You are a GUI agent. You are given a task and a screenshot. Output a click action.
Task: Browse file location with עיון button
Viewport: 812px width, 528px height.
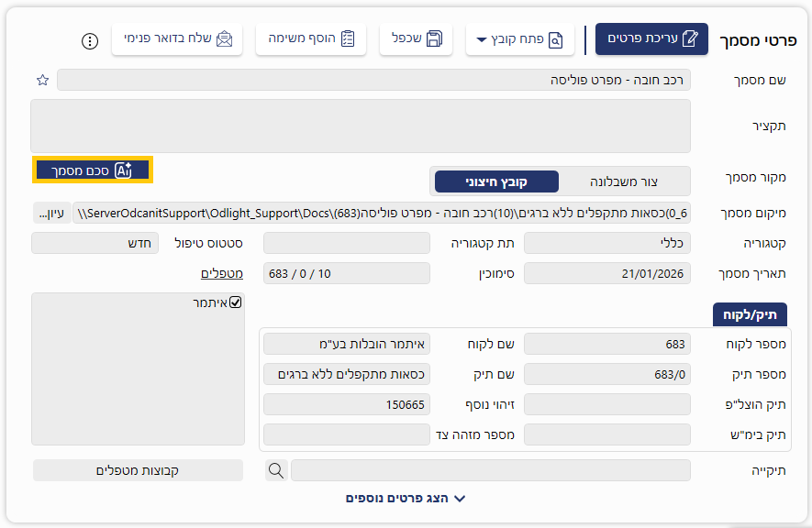(x=51, y=214)
